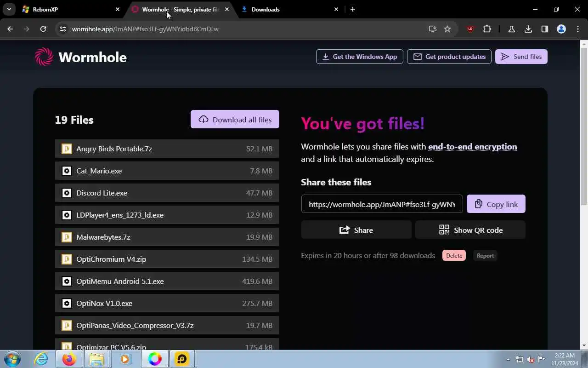This screenshot has width=588, height=368.
Task: Click the Copy link button
Action: tap(496, 204)
